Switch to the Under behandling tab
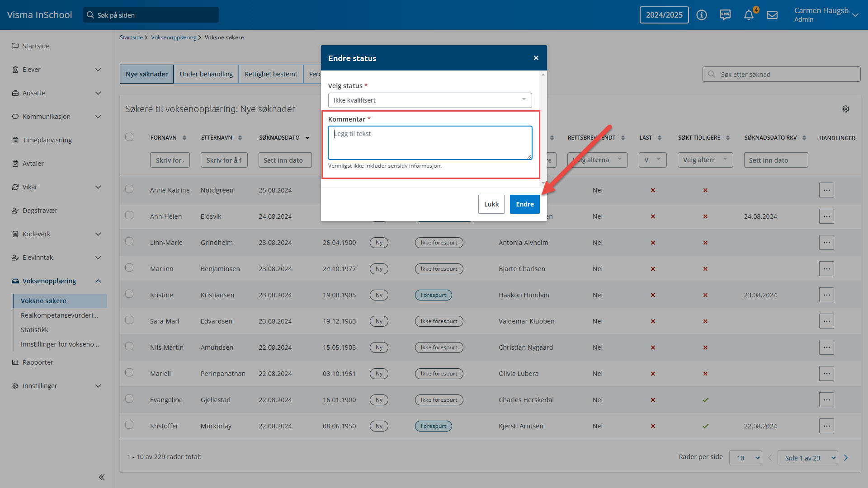868x488 pixels. pyautogui.click(x=206, y=74)
